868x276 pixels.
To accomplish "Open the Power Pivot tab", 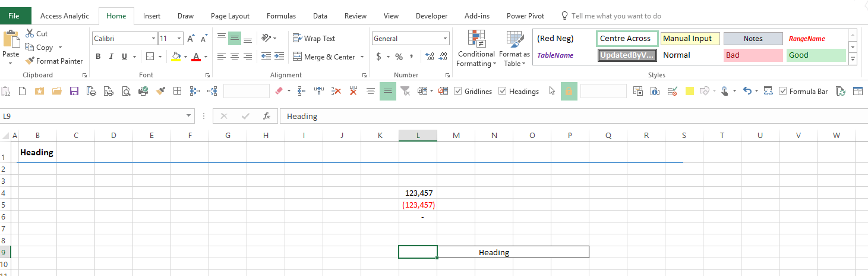I will pos(525,16).
